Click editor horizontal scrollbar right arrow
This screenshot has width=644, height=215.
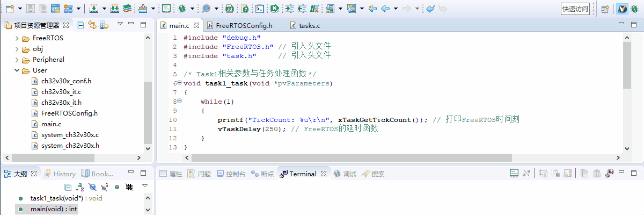click(x=618, y=157)
